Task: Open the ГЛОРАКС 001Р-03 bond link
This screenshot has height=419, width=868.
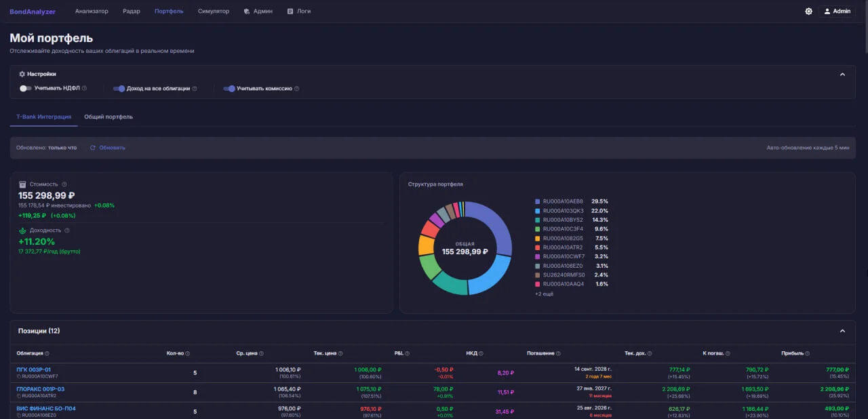Action: click(x=41, y=389)
